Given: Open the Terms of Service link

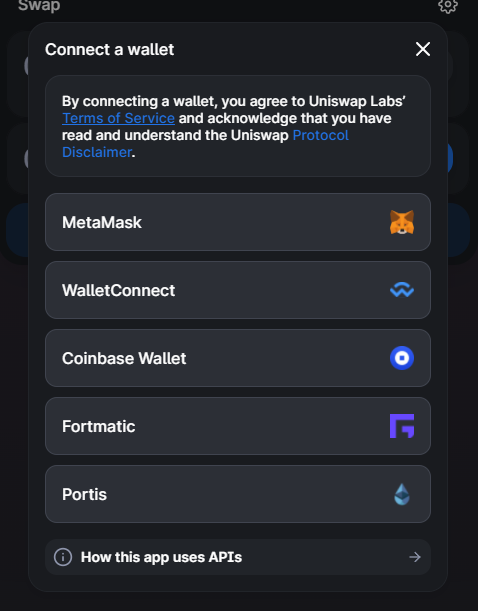Looking at the screenshot, I should click(118, 118).
